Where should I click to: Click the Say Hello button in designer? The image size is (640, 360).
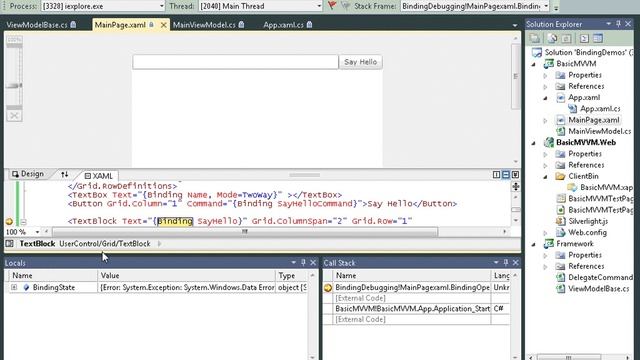360,62
